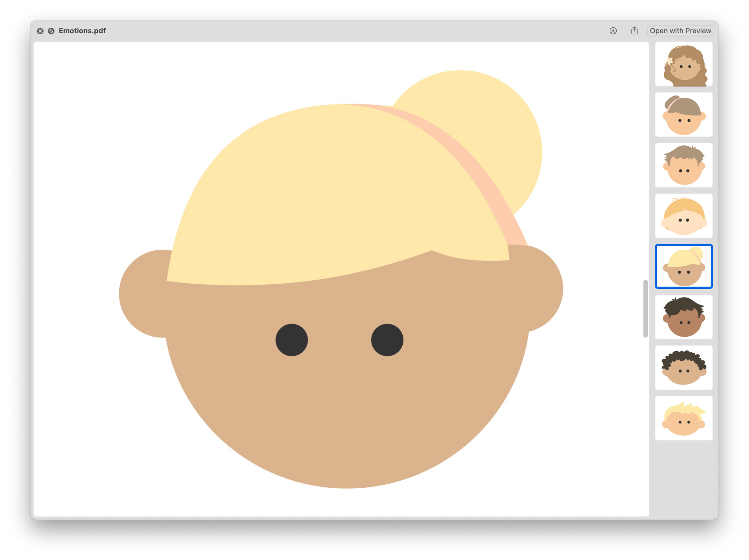Click the vertical scrollbar handle
This screenshot has width=749, height=560.
click(645, 309)
